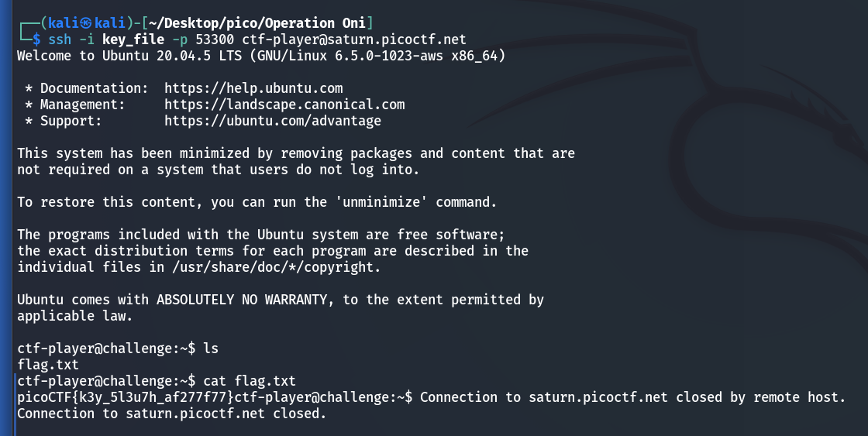Open the ubuntu.com/advantage support link
Viewport: 868px width, 436px height.
coord(273,121)
